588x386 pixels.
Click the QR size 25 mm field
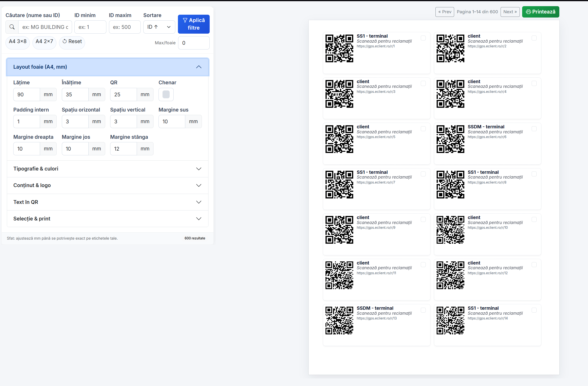point(123,94)
